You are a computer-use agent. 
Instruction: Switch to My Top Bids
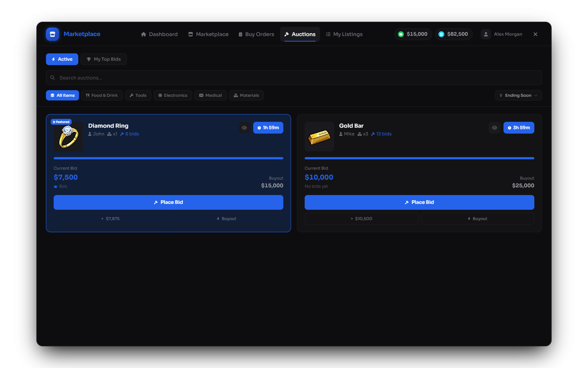(104, 59)
